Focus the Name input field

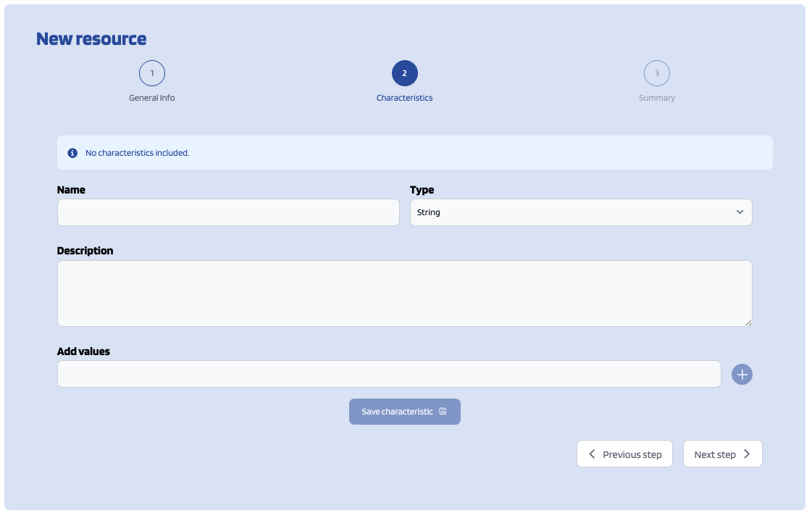(x=228, y=212)
